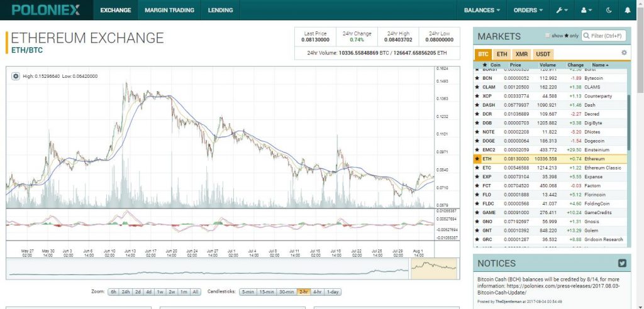Toggle star for CLAM row
This screenshot has width=644, height=309.
point(477,87)
